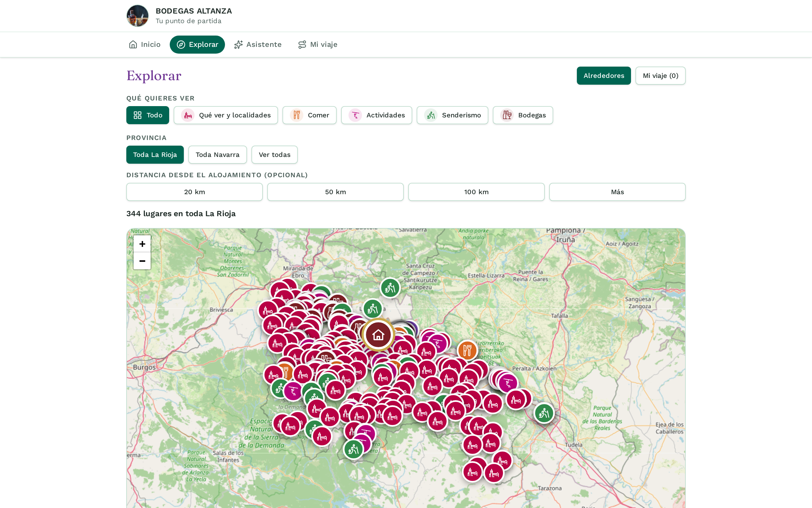Filter places by Bodegas
This screenshot has height=508, width=812.
(x=523, y=115)
